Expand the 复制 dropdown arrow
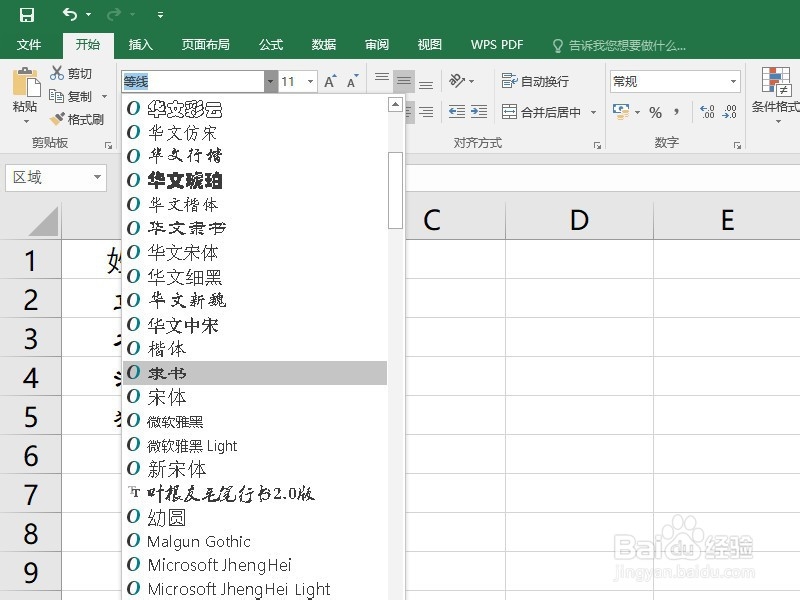The image size is (800, 600). click(105, 96)
